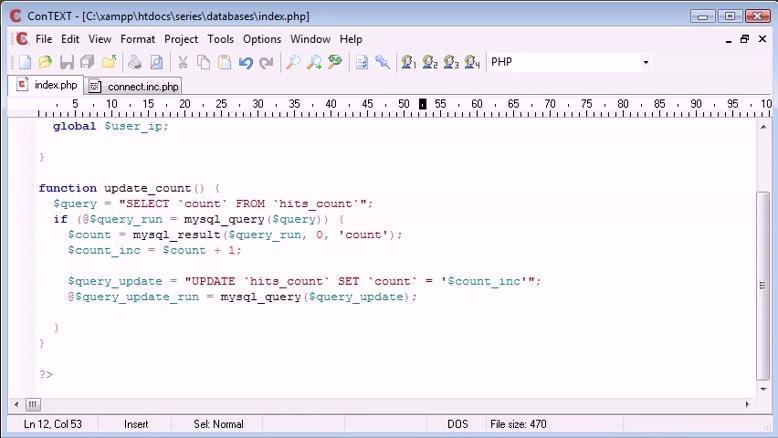Screen dimensions: 778x438
Task: Run user command 4
Action: coord(472,62)
